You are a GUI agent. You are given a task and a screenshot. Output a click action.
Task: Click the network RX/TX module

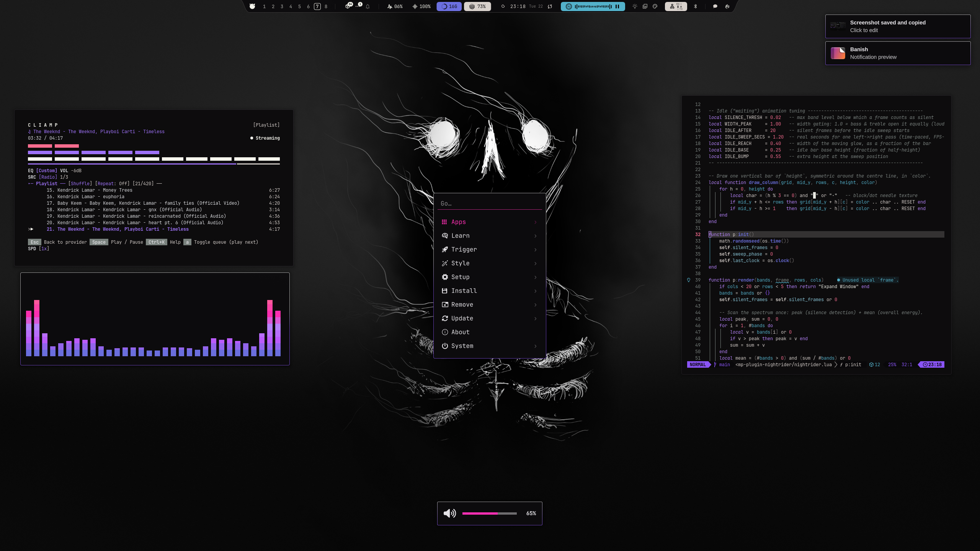676,7
